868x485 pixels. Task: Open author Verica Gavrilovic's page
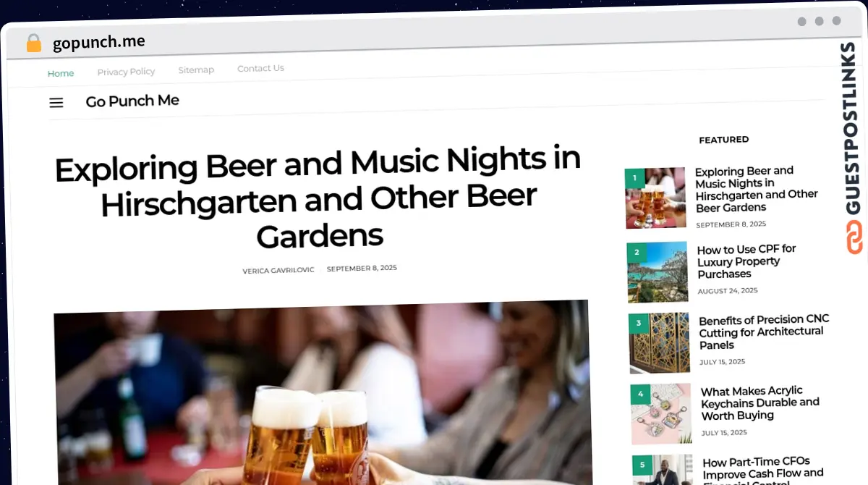pos(278,270)
